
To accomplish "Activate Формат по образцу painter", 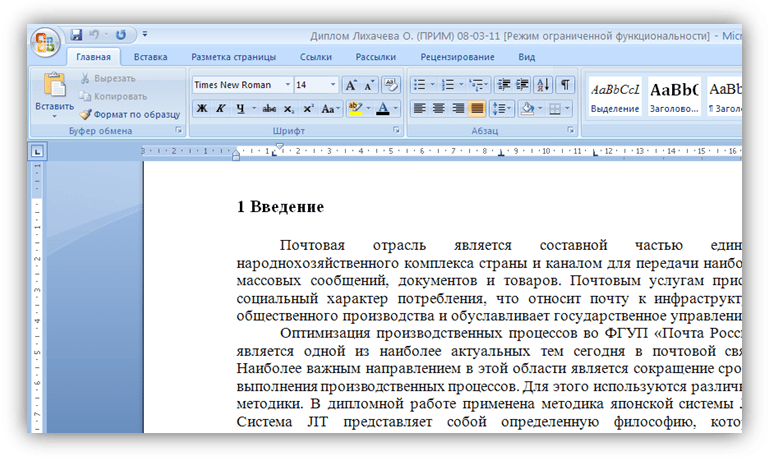I will [x=130, y=114].
